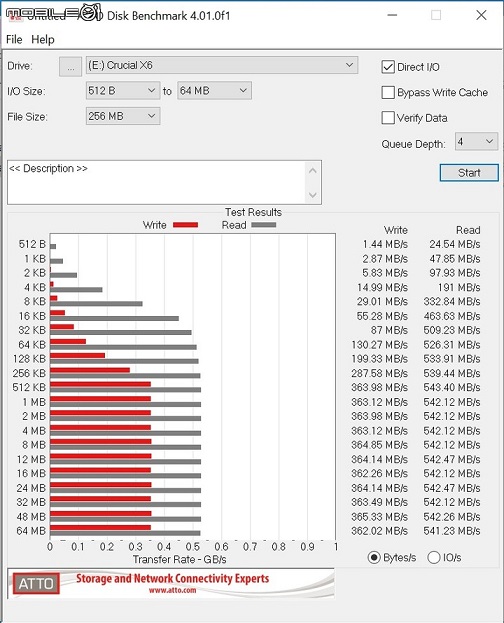Enable Bypass Write Cache

point(388,93)
